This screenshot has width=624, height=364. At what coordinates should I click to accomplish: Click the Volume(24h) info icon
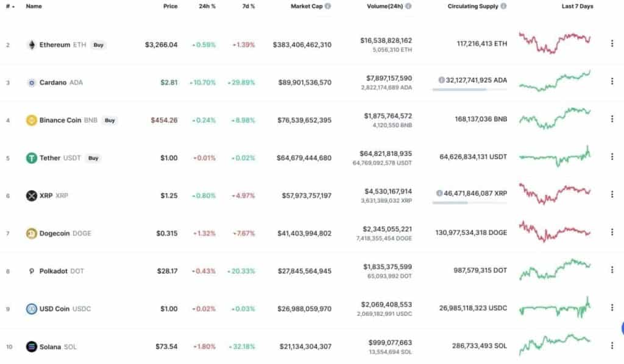pyautogui.click(x=408, y=6)
